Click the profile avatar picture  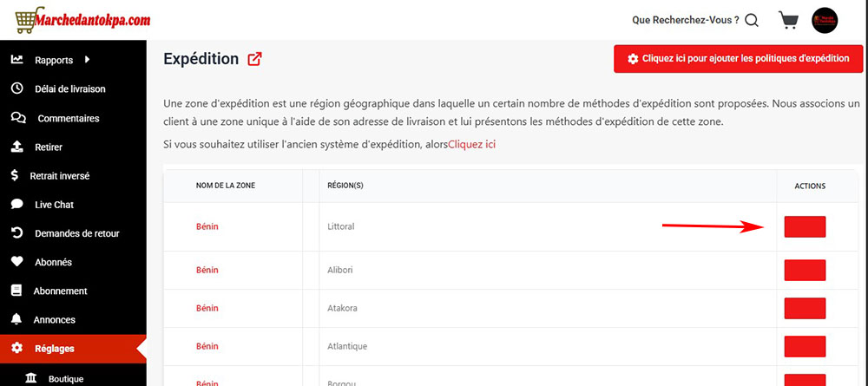coord(824,21)
